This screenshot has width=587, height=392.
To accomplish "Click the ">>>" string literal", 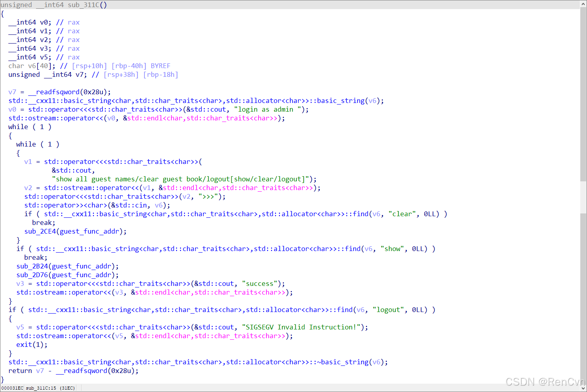I will point(208,196).
